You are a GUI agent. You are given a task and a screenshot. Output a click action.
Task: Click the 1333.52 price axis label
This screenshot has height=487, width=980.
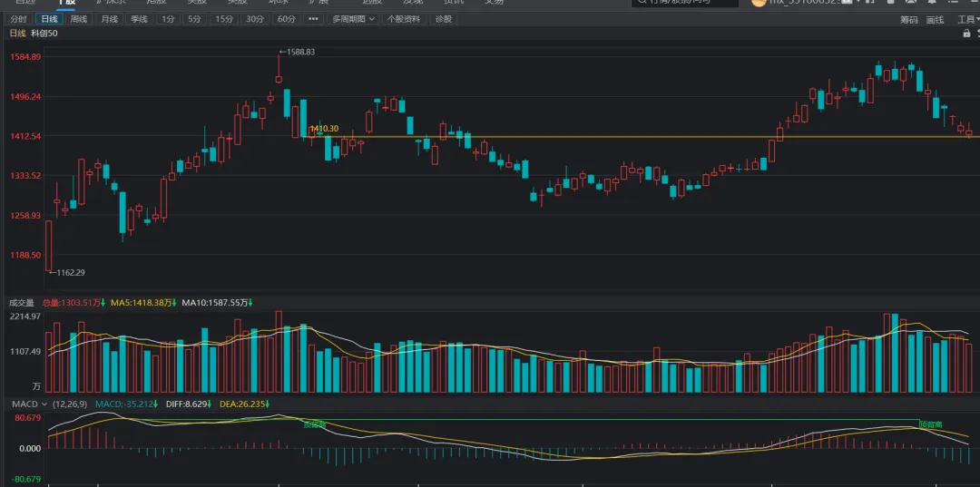pos(25,176)
